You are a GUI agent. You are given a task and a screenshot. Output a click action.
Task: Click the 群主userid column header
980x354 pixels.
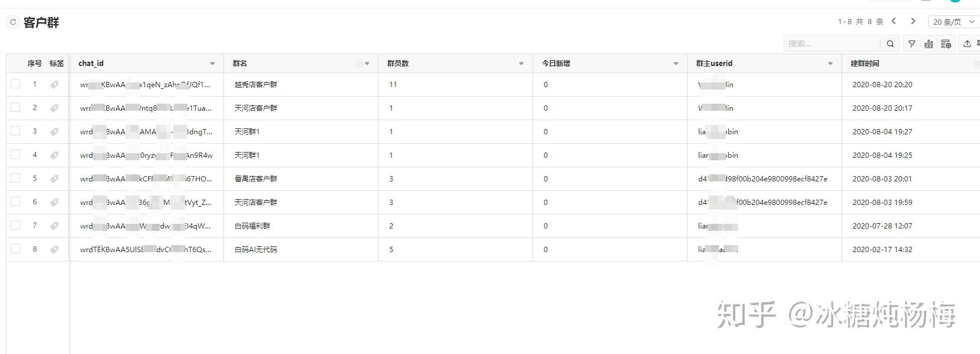714,64
